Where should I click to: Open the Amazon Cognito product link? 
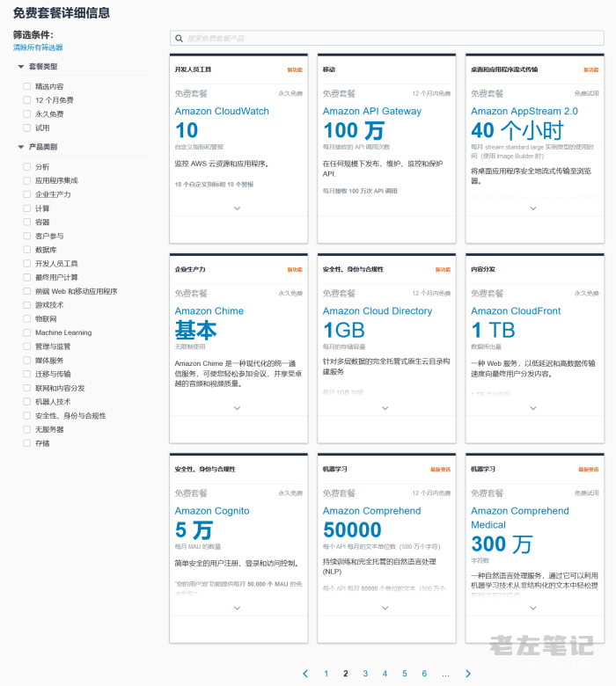[x=211, y=511]
